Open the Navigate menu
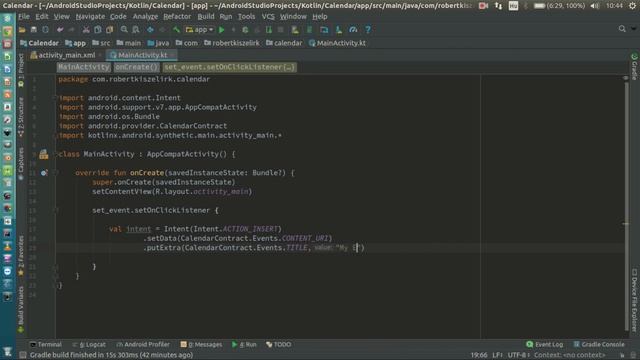 [x=90, y=17]
